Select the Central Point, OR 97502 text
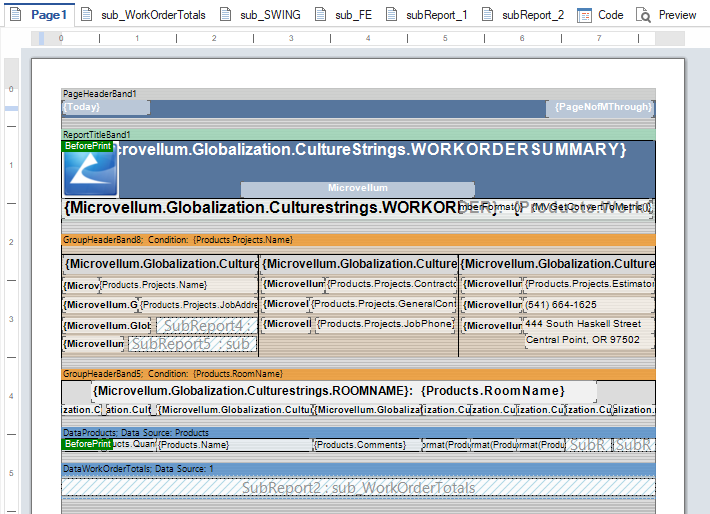 [589, 340]
